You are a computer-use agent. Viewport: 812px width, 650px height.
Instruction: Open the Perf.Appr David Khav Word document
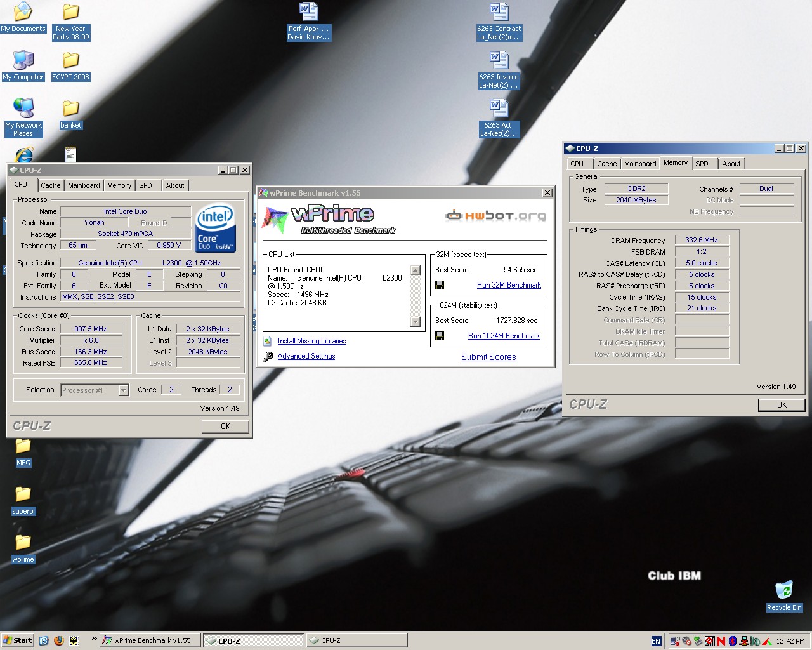[x=309, y=22]
